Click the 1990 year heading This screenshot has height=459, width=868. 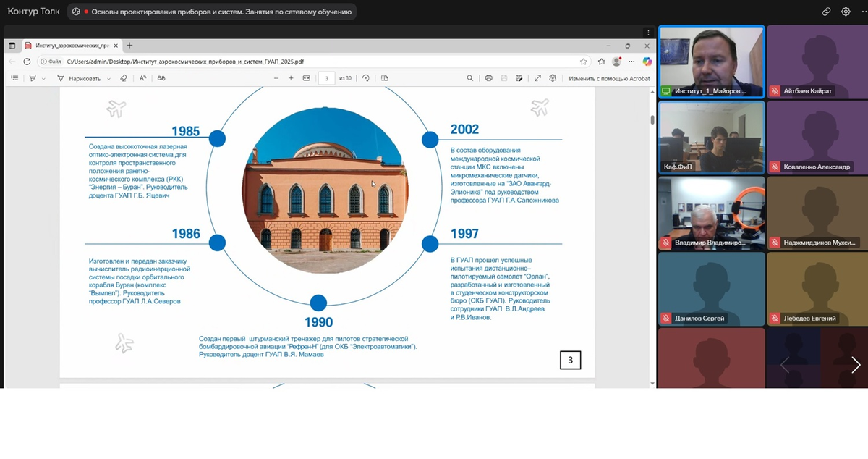[x=318, y=322]
